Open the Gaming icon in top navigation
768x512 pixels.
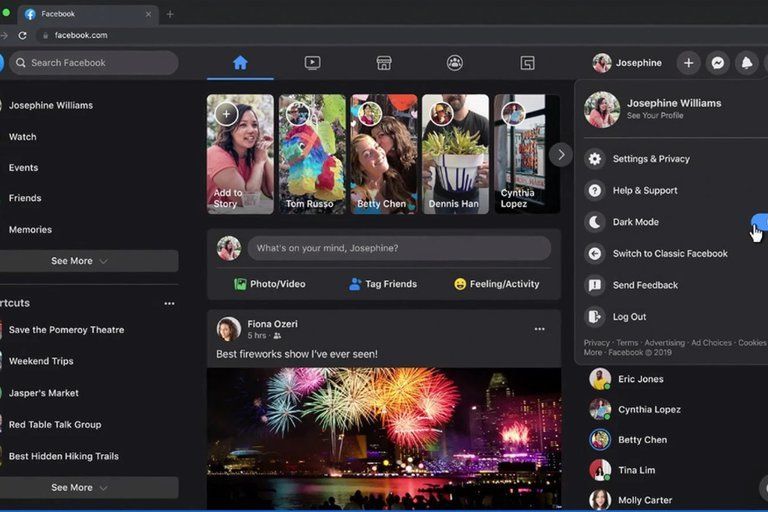[x=527, y=63]
